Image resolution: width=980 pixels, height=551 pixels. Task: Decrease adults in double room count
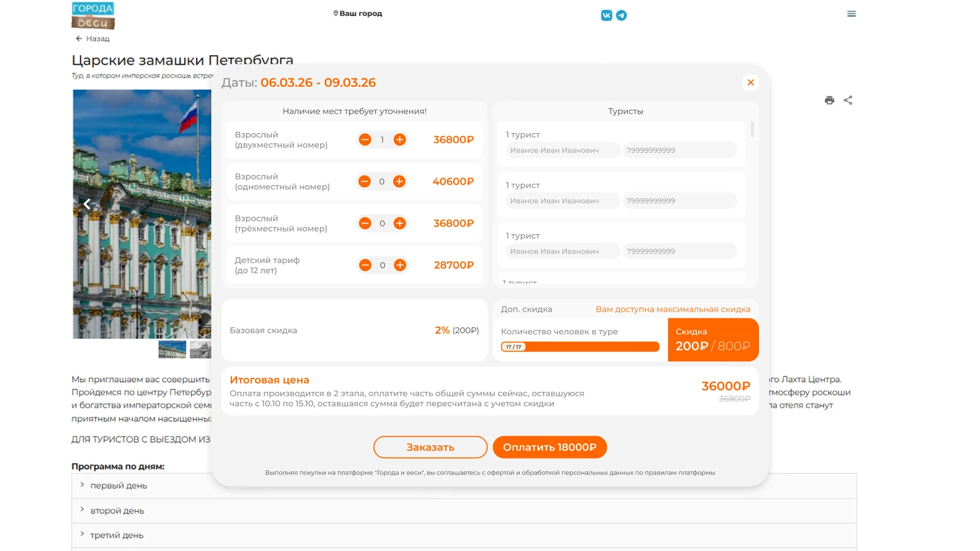click(x=365, y=140)
